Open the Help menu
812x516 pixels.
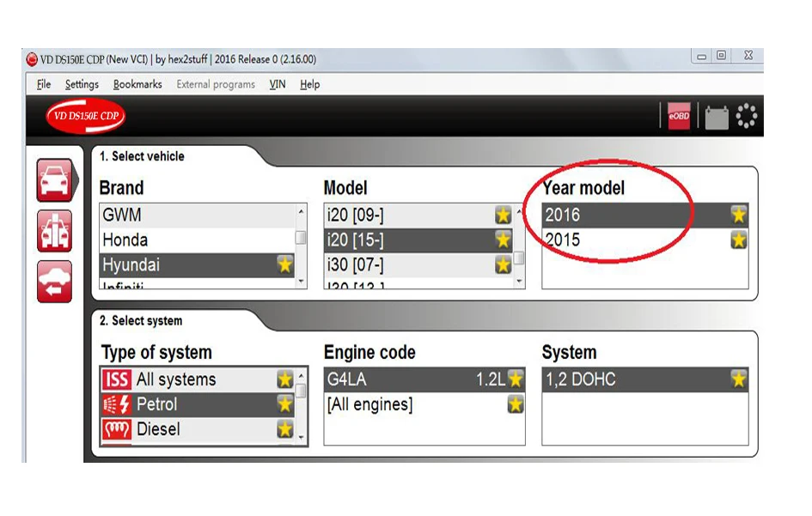pyautogui.click(x=309, y=84)
